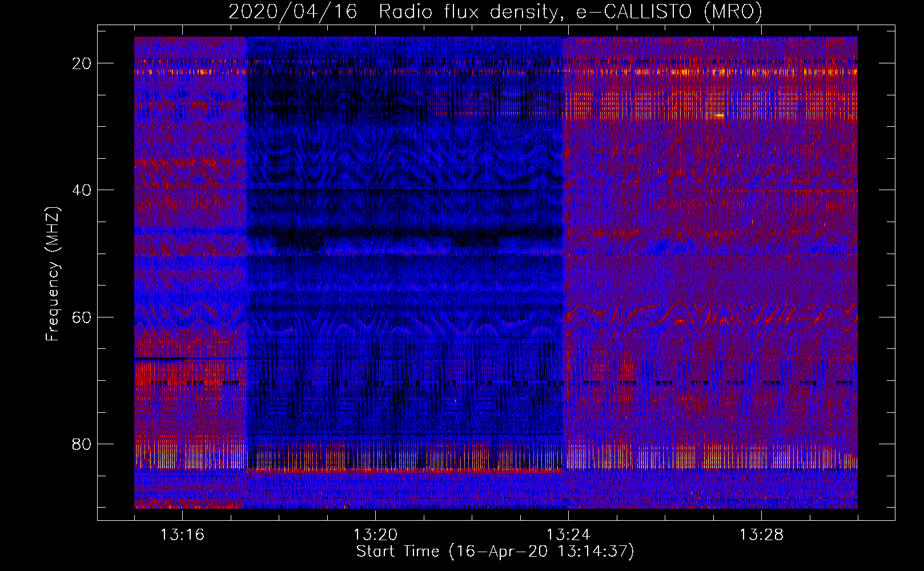Click the '60' frequency tick label
This screenshot has height=571, width=924.
point(82,317)
